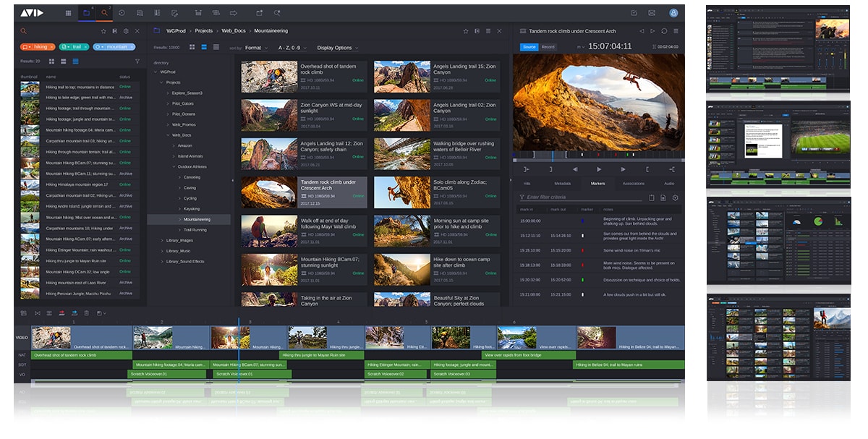Screen dimensions: 868x439
Task: Click the mail envelope icon in top bar
Action: pos(651,13)
